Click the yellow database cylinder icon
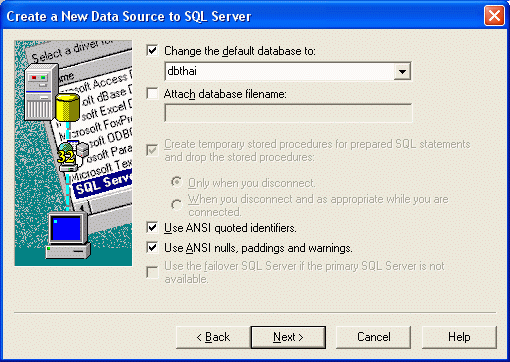The image size is (510, 362). coord(68,107)
